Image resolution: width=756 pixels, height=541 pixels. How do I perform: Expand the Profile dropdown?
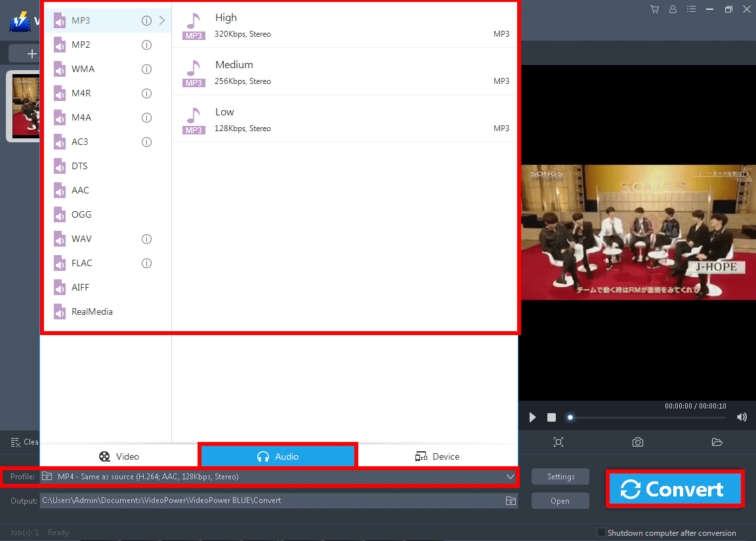point(511,477)
